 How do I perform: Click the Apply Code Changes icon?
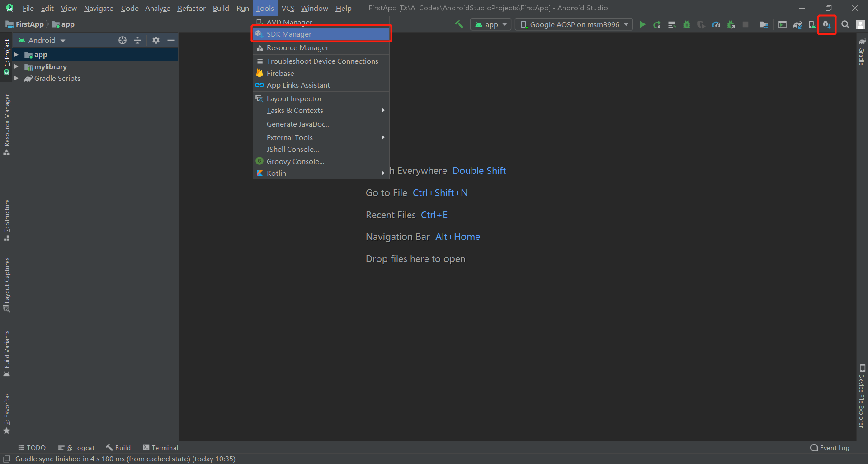(x=672, y=24)
